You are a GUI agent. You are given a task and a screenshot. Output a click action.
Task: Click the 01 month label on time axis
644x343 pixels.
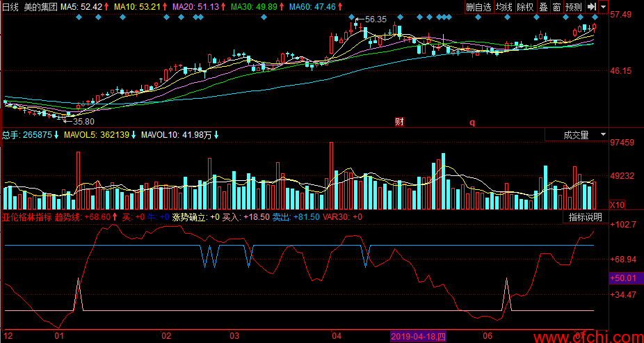[59, 335]
